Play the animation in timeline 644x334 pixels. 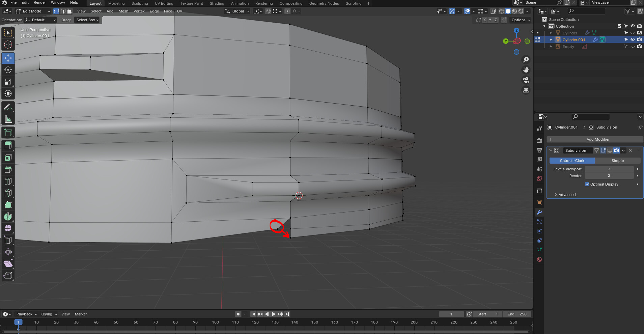point(273,314)
